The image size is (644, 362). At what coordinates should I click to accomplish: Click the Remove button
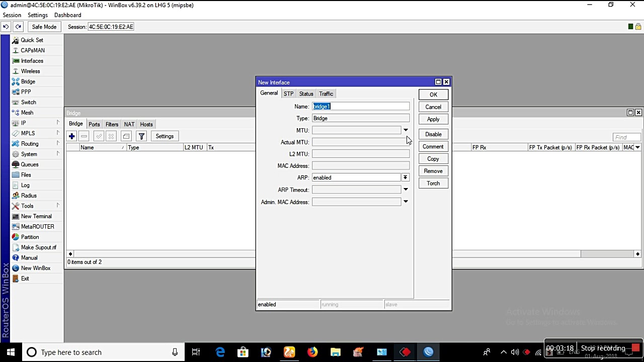click(433, 171)
